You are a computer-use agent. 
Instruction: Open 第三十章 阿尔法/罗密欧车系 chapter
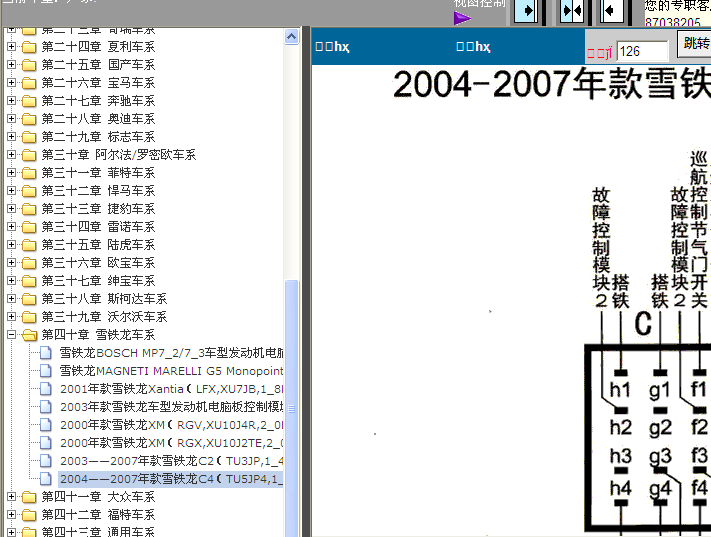(119, 155)
